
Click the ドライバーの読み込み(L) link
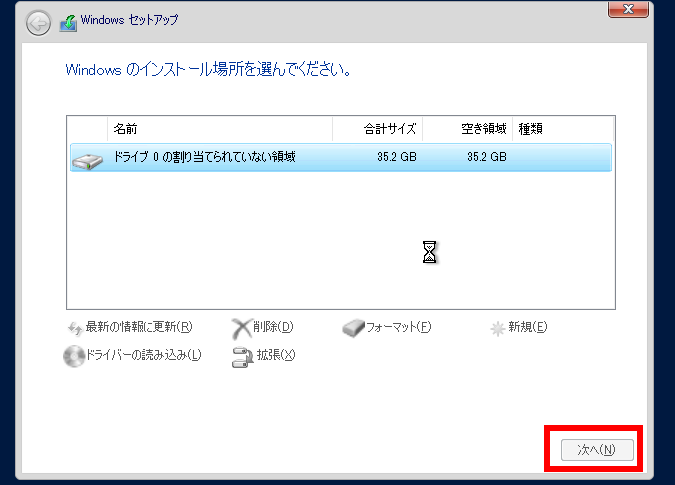coord(144,355)
